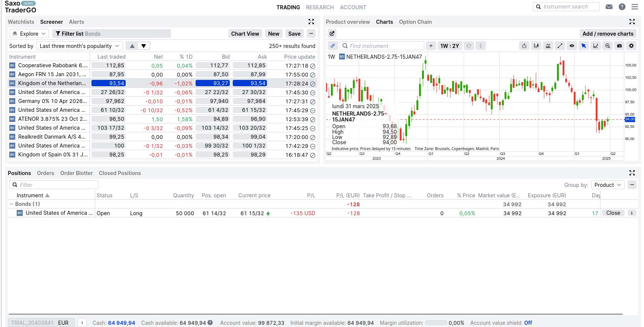The image size is (644, 327).
Task: Close the United States of America position
Action: tap(613, 213)
